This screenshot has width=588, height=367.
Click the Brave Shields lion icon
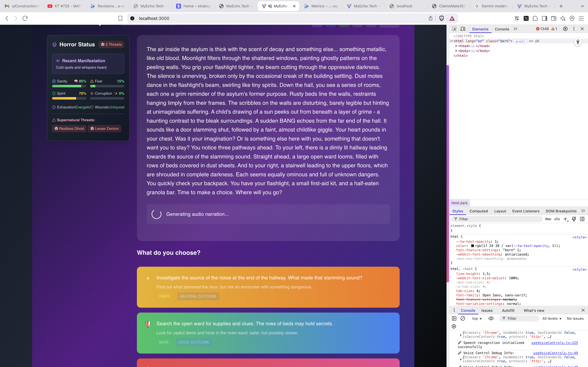[x=441, y=19]
